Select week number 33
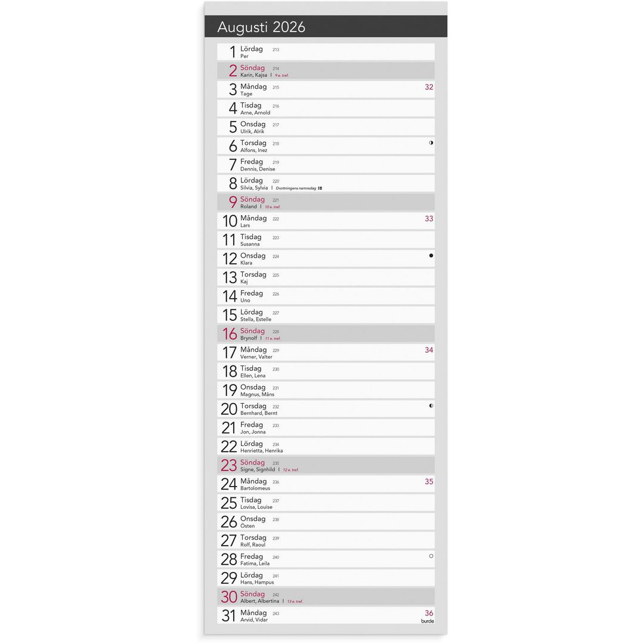Viewport: 644px width, 644px height. tap(429, 219)
